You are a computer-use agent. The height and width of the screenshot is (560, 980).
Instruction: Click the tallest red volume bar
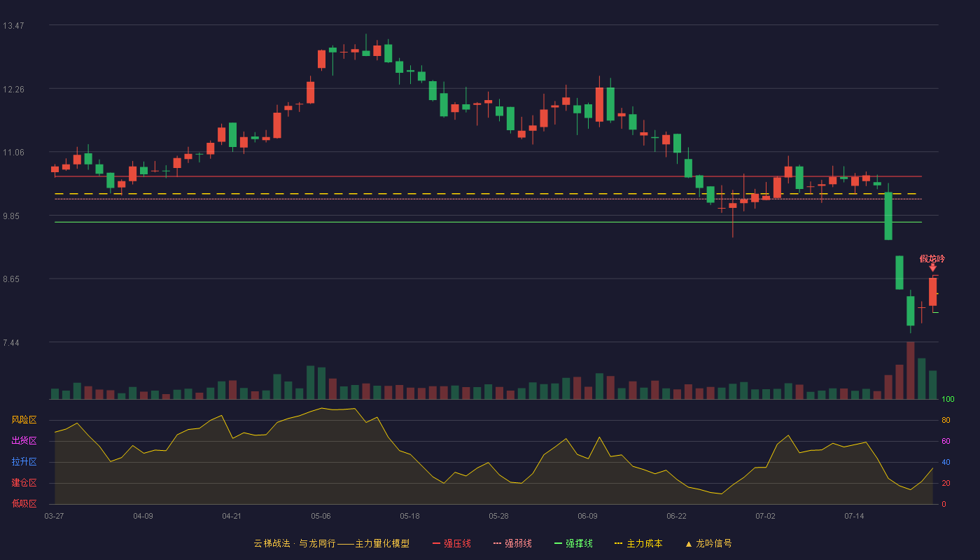(911, 370)
